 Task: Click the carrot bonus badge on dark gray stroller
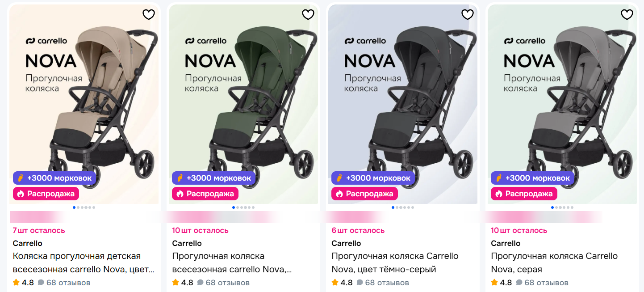[x=373, y=178]
